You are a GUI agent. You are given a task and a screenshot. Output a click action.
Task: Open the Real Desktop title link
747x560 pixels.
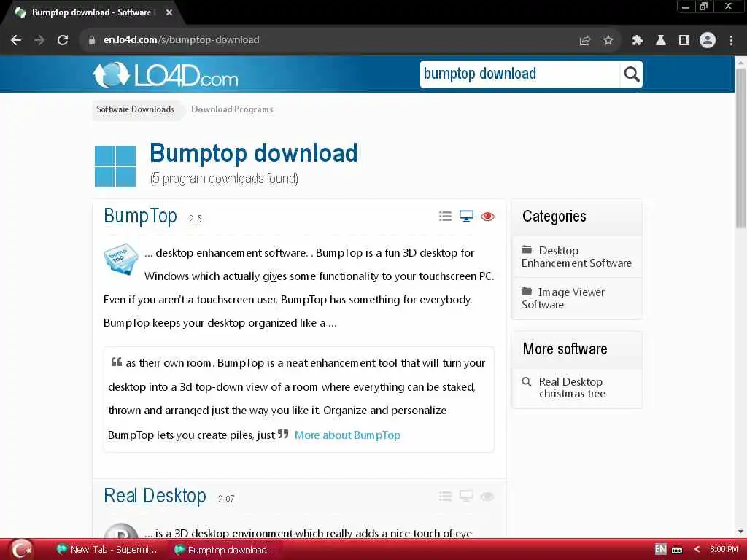[155, 496]
